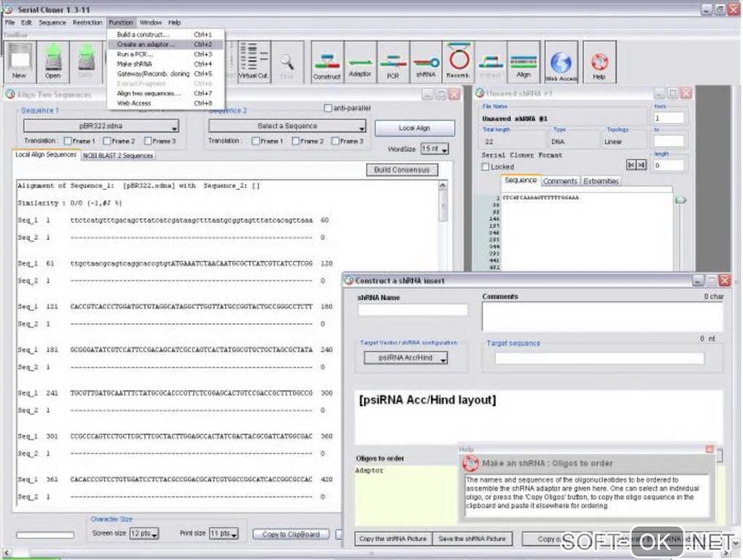Click the Build Consensus button
The image size is (743, 560).
coord(402,170)
